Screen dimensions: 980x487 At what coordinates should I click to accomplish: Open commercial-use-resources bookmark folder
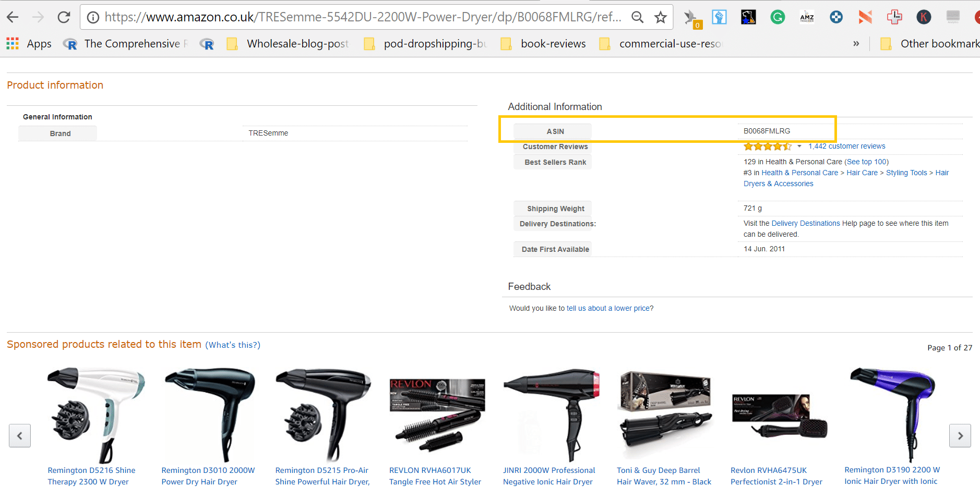[660, 44]
